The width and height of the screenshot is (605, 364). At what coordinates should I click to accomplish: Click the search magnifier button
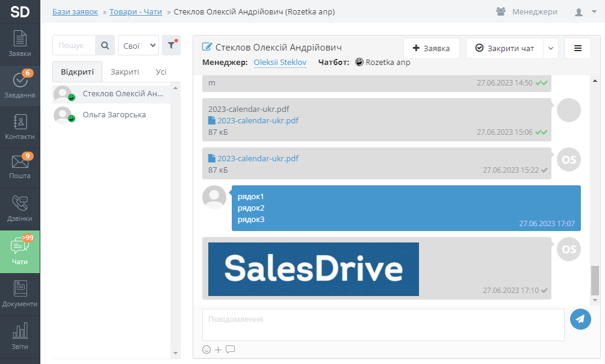pos(105,45)
